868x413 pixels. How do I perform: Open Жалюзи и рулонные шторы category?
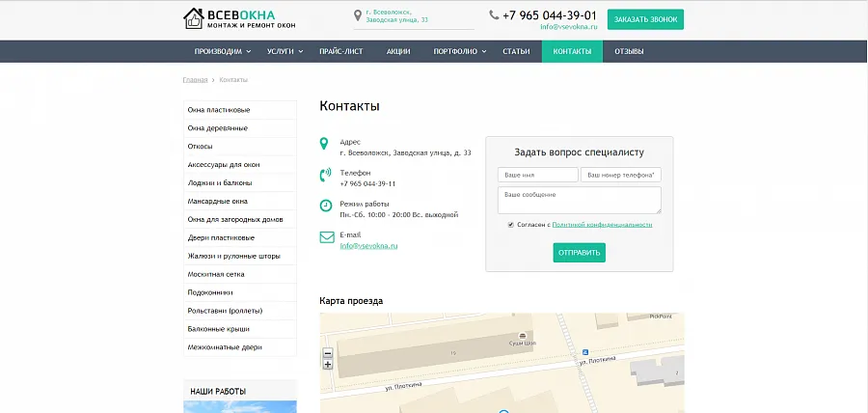click(240, 257)
